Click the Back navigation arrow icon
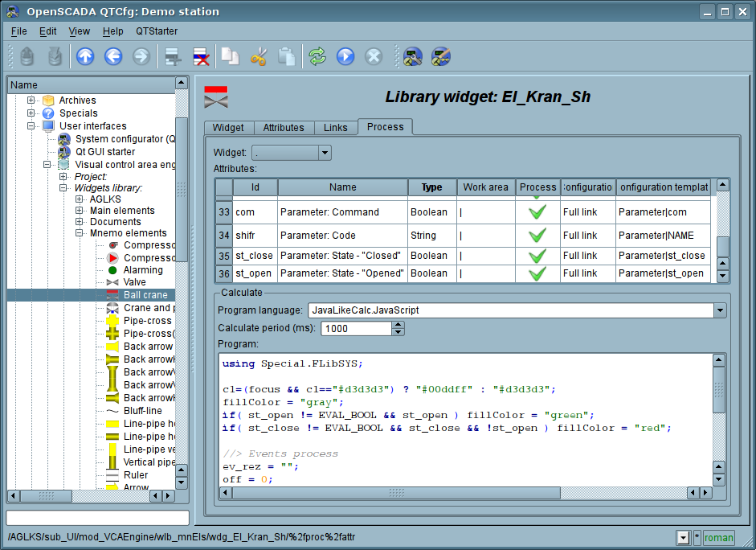The image size is (756, 550). tap(112, 56)
